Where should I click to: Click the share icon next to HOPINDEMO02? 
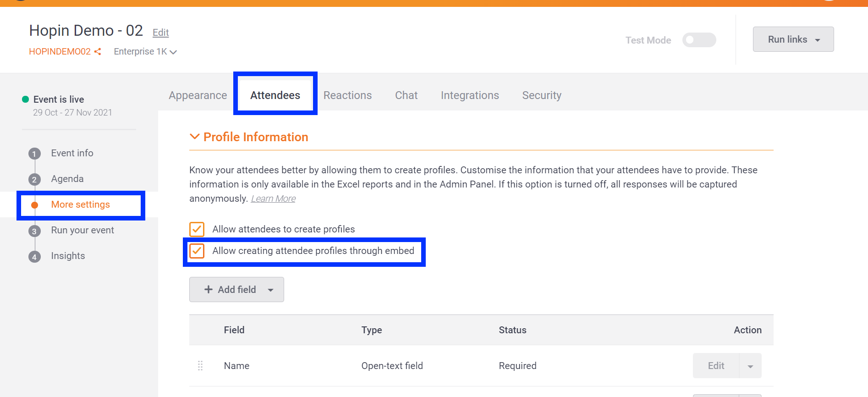tap(97, 52)
